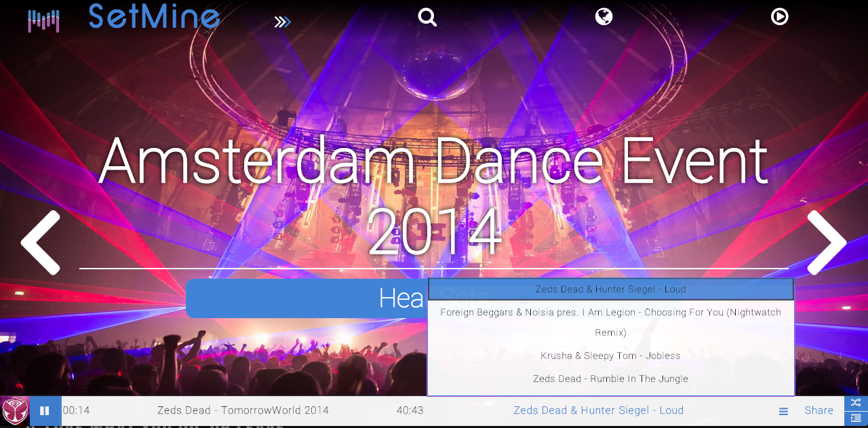Image resolution: width=868 pixels, height=428 pixels.
Task: Select track Zeds Dead & Hunter Siegel - Loud
Action: (610, 289)
